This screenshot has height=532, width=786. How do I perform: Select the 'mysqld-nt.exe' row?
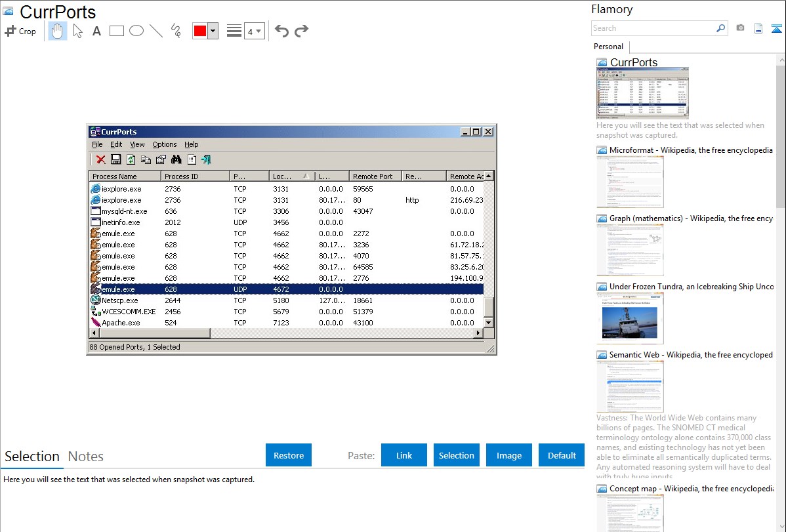287,211
